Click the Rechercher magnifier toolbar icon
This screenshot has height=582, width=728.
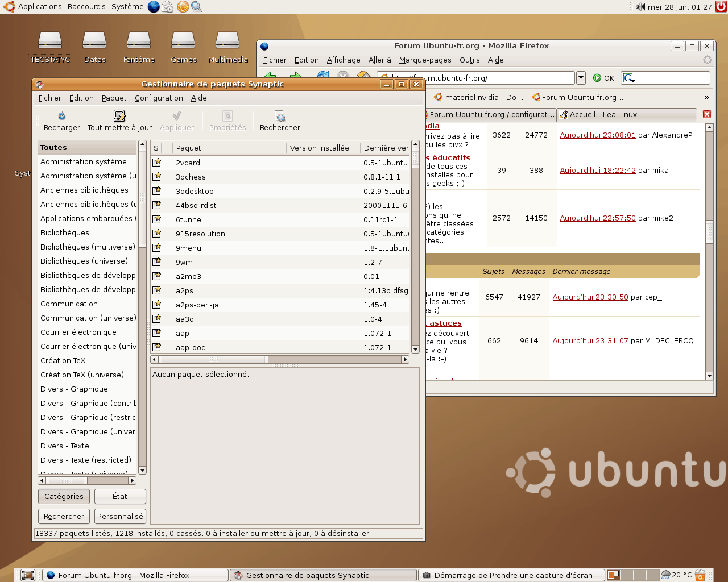coord(280,116)
